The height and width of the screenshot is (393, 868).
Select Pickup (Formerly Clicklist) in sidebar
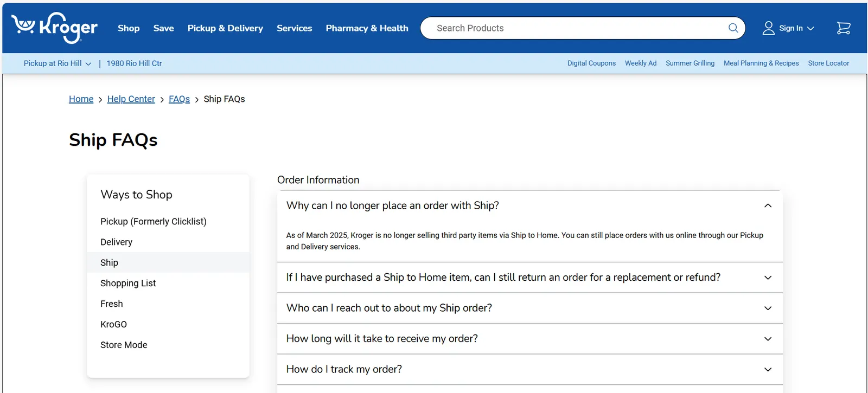pos(168,222)
